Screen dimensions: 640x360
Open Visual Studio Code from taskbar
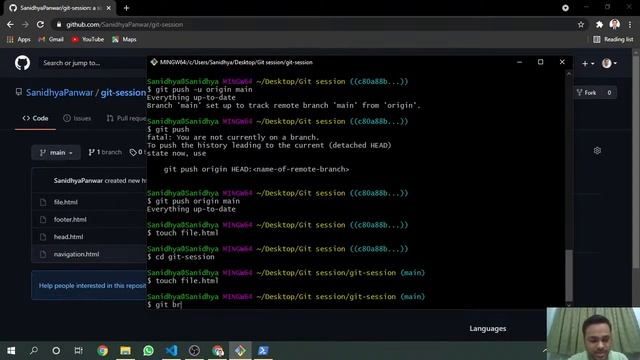[171, 351]
